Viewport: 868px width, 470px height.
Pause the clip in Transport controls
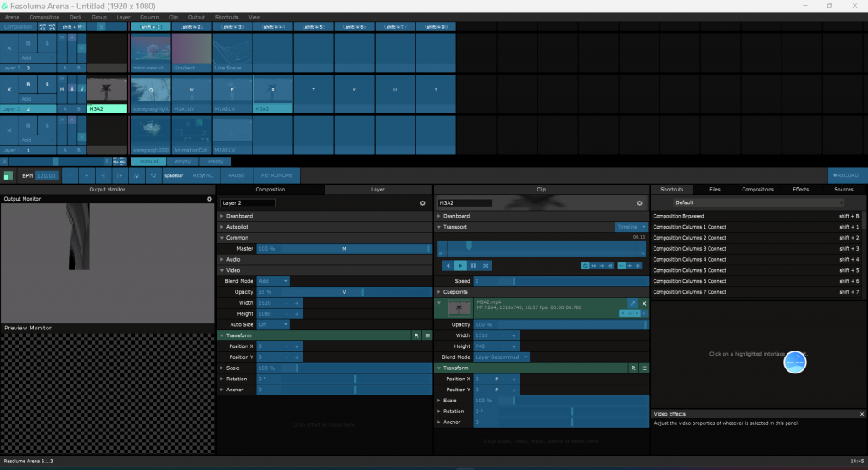click(473, 266)
